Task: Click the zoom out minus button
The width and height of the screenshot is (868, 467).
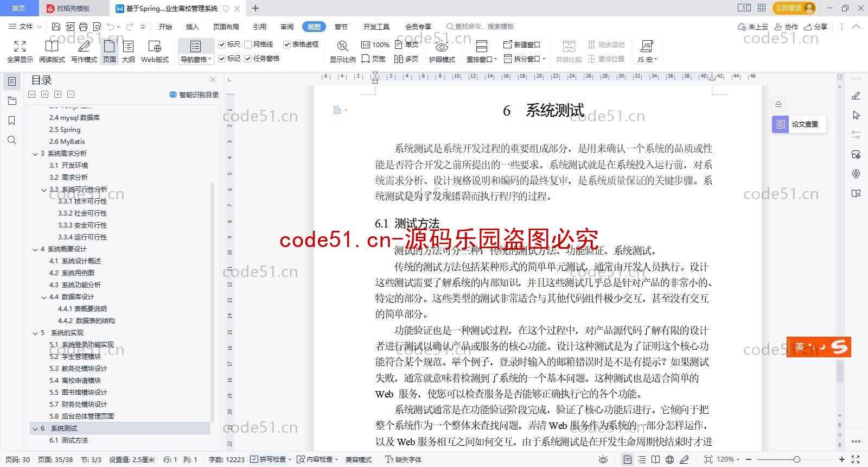Action: click(x=749, y=459)
